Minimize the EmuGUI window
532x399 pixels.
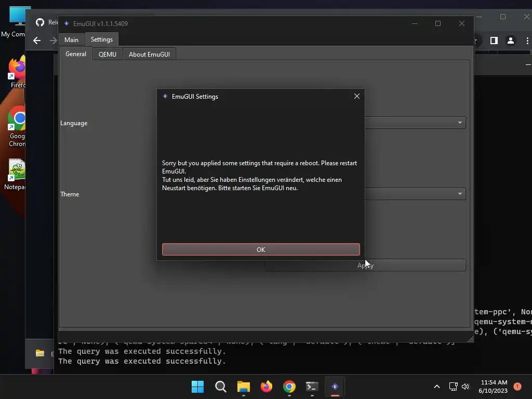click(x=414, y=23)
